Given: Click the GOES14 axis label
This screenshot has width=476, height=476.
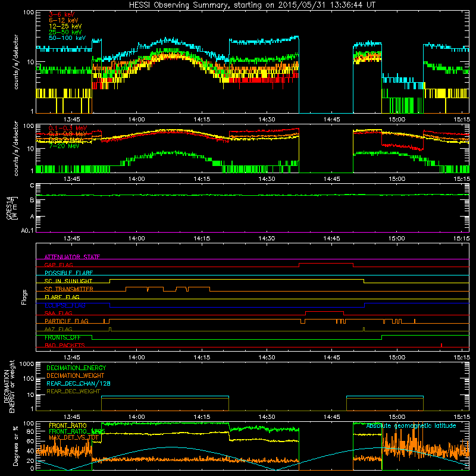Looking at the screenshot, I should coord(10,208).
